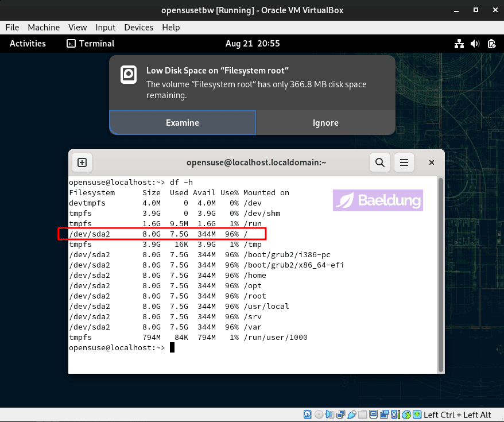This screenshot has width=504, height=422.
Task: Click the VirtualBox hard disk activity icon
Action: pyautogui.click(x=308, y=415)
